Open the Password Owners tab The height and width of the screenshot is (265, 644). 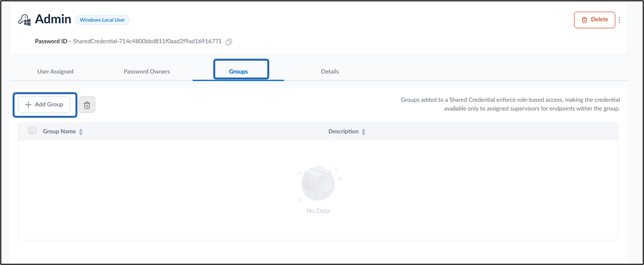[147, 71]
